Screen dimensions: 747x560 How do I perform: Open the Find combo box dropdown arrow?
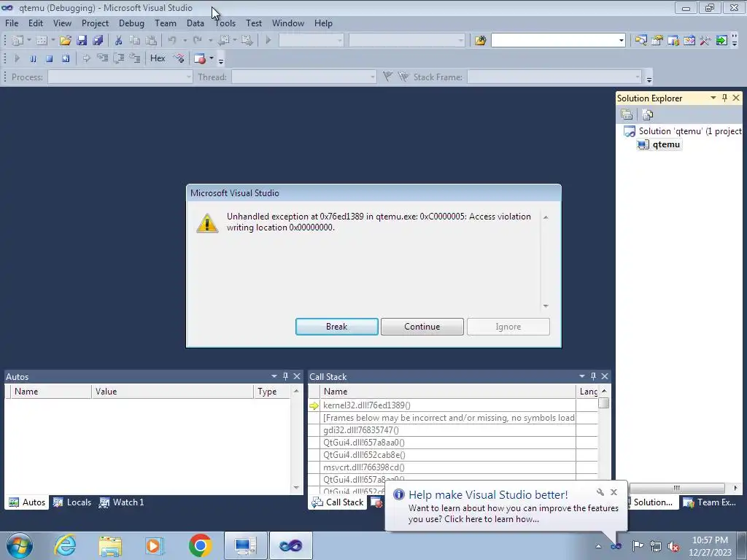point(622,41)
